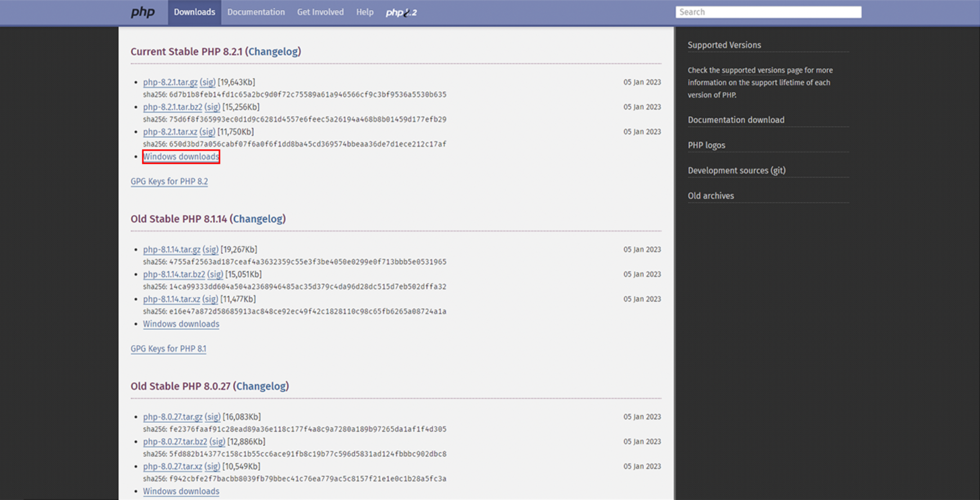This screenshot has height=500, width=980.
Task: Download the php-8.2.1.tar.gz file
Action: [x=170, y=82]
